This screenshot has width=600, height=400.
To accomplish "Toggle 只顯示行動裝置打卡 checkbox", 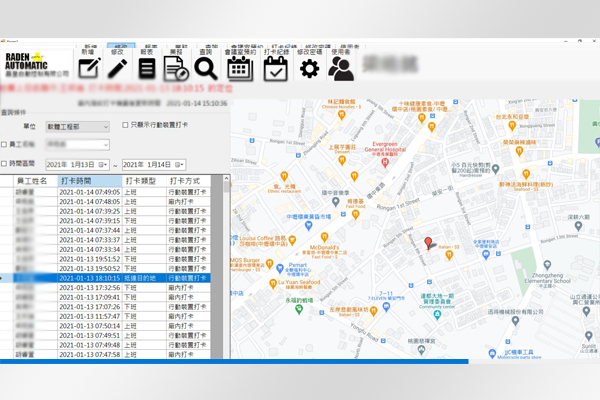I will (125, 125).
